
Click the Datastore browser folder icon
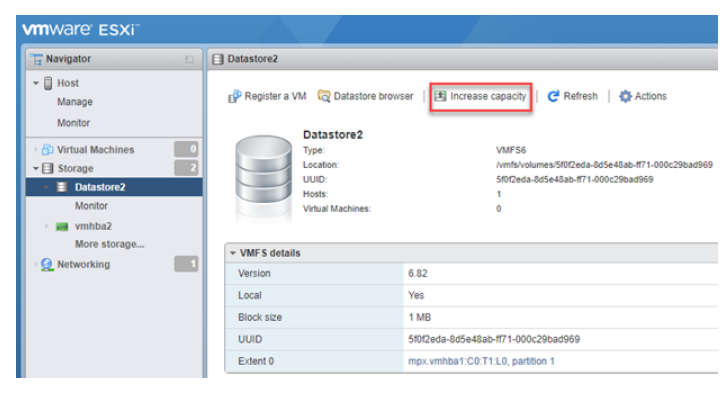coord(324,96)
